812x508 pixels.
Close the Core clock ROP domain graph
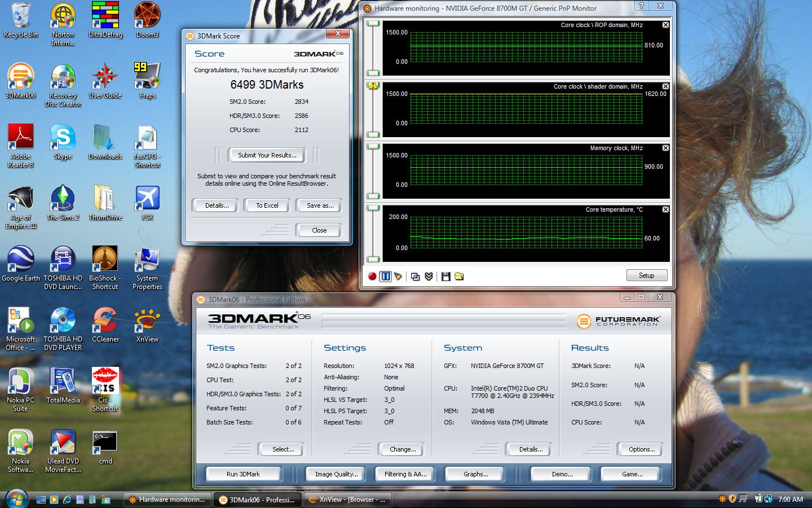point(665,25)
